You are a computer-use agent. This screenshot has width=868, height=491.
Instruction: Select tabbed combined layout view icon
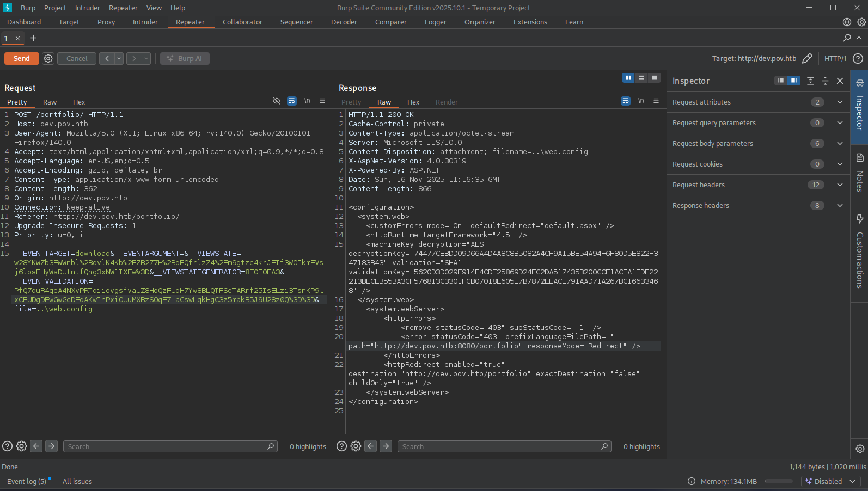coord(655,78)
